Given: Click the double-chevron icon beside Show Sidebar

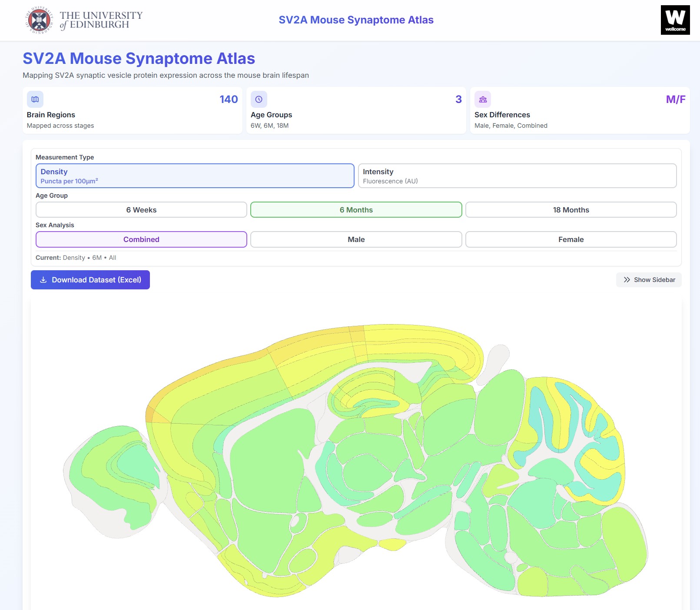Looking at the screenshot, I should coord(627,280).
